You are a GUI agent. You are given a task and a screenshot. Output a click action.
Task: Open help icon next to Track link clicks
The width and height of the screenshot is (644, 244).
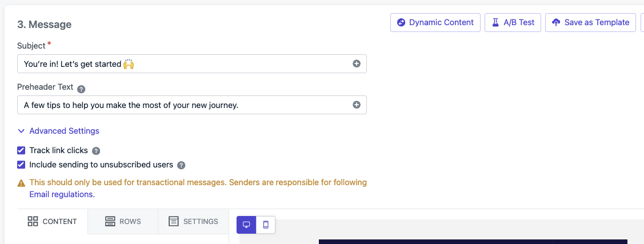[x=96, y=151]
